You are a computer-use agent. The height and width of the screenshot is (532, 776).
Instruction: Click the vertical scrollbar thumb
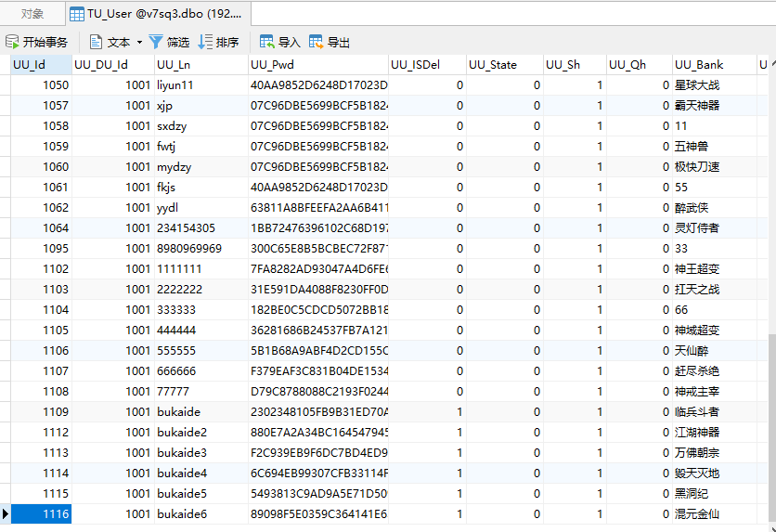pos(772,430)
